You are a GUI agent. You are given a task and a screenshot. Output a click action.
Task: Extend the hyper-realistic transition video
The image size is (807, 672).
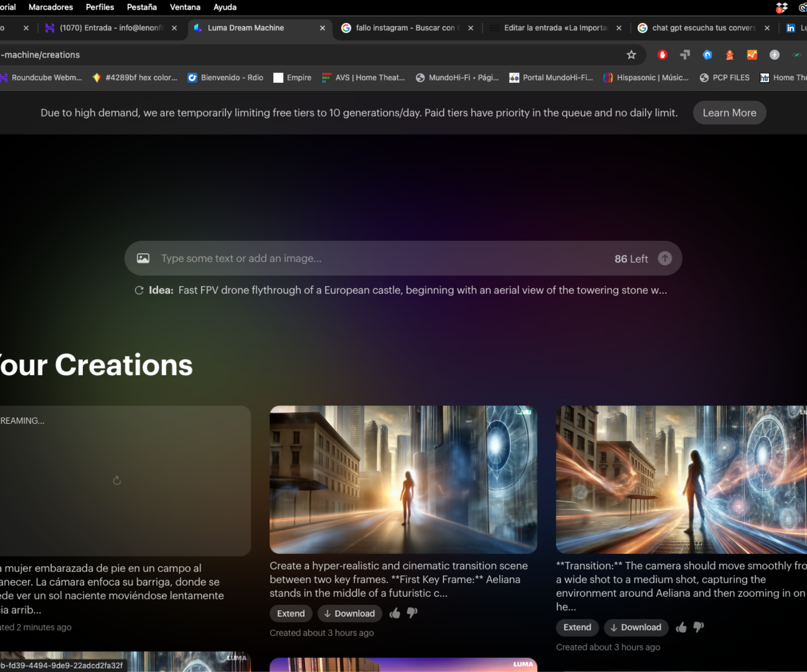[291, 613]
